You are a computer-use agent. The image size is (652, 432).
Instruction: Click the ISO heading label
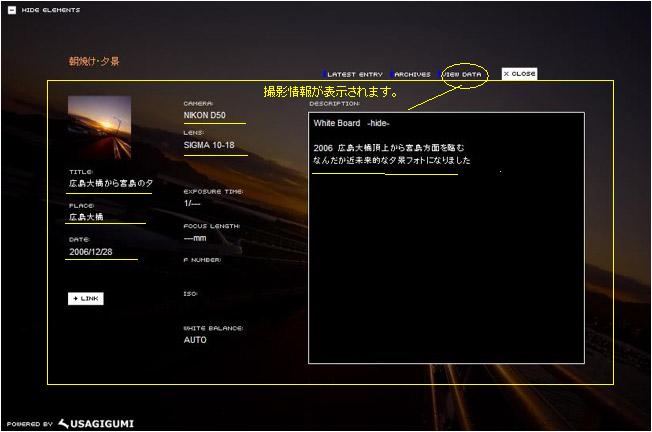pos(190,294)
